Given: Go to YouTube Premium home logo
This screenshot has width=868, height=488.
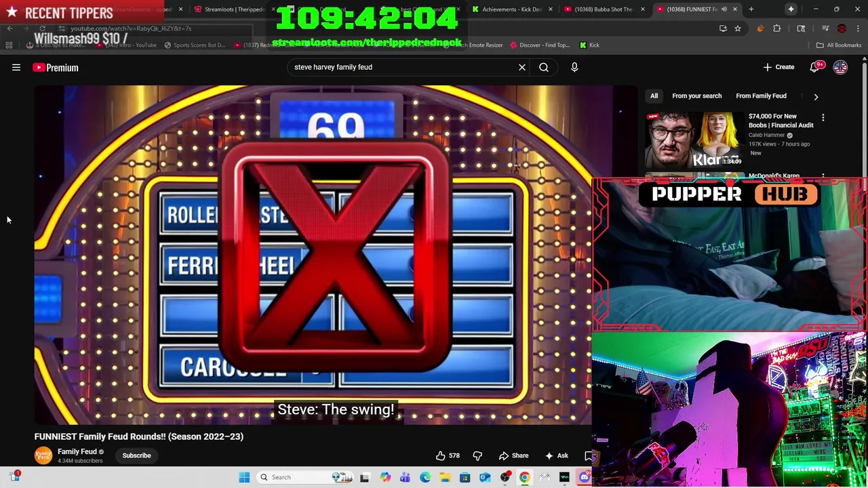Looking at the screenshot, I should coord(56,67).
